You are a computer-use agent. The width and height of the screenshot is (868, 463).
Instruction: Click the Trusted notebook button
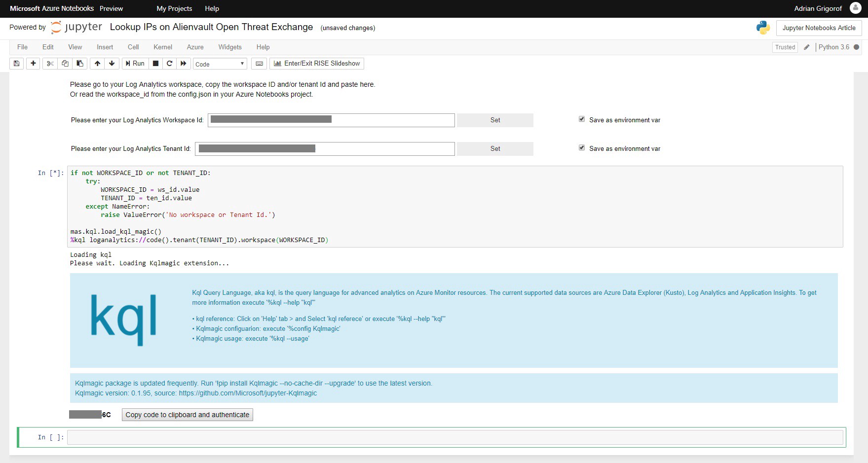pyautogui.click(x=785, y=47)
